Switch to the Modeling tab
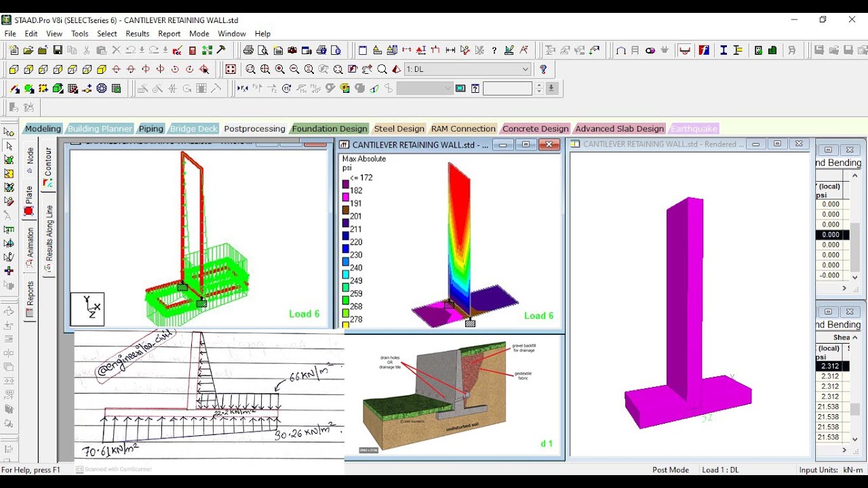Viewport: 868px width, 488px height. (43, 129)
